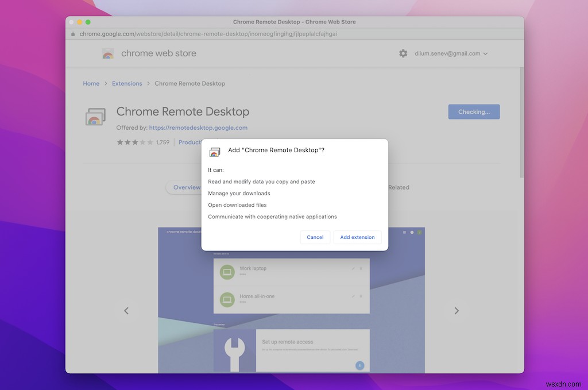Confirm by clicking Add extension

[x=357, y=237]
